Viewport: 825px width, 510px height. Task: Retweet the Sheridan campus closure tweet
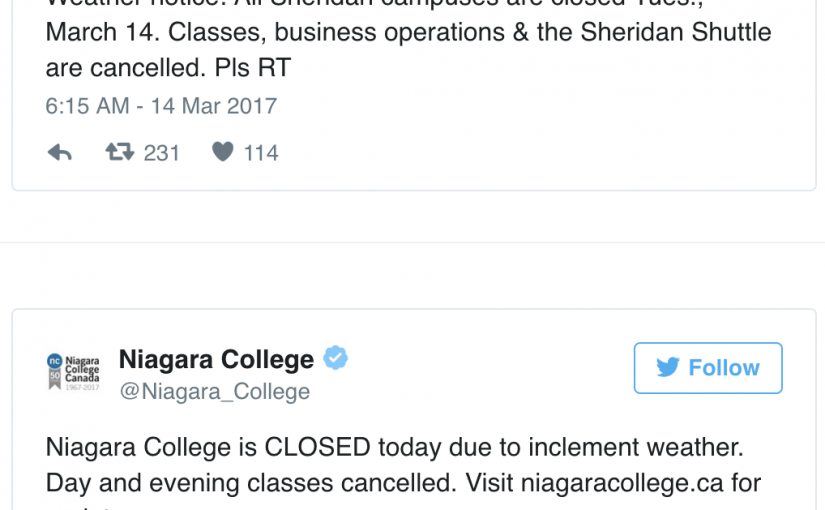pyautogui.click(x=120, y=152)
